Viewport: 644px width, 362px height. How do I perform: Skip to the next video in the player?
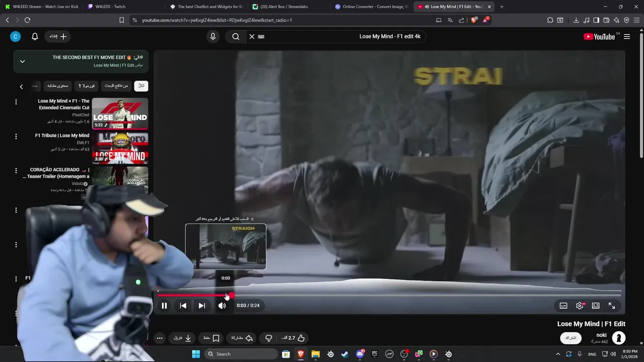coord(202,306)
